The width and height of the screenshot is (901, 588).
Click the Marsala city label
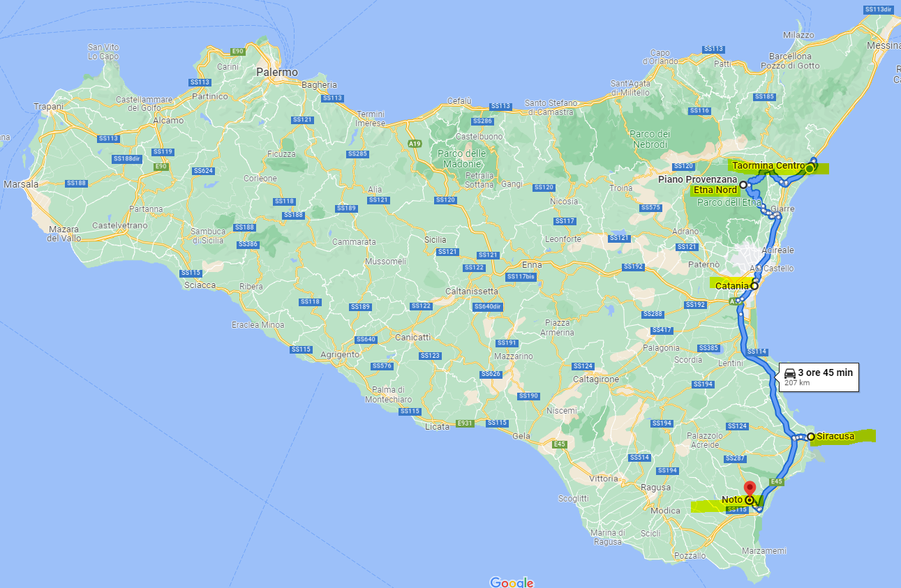click(x=21, y=185)
